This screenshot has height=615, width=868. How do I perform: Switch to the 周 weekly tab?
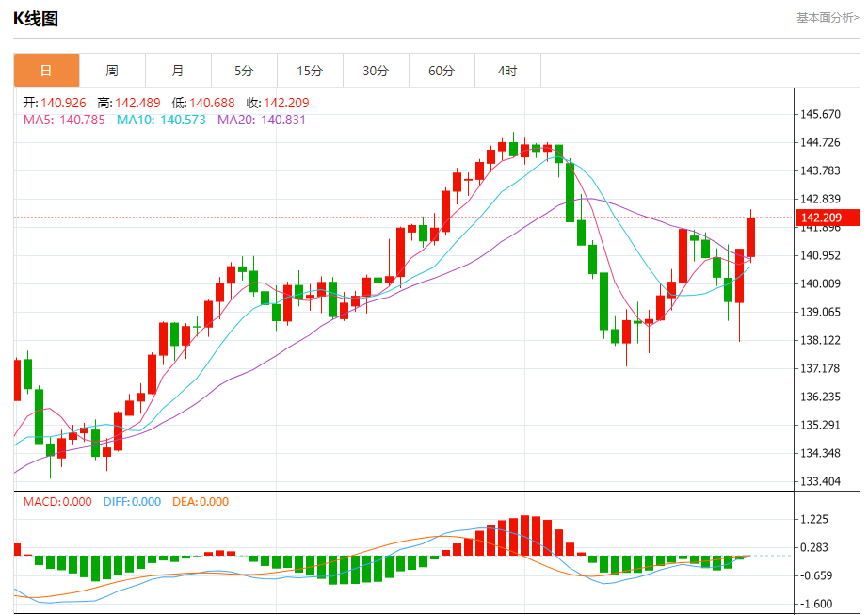tap(112, 71)
